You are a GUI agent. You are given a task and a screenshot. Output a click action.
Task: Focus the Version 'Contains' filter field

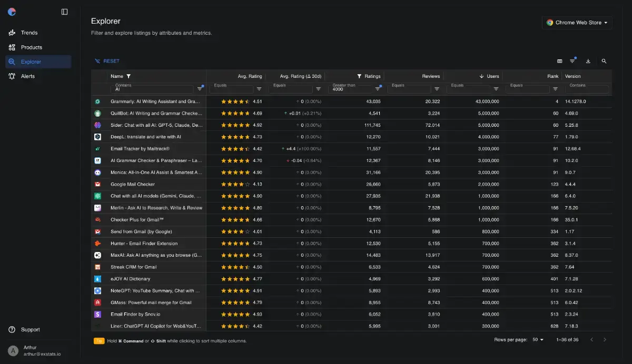(587, 89)
